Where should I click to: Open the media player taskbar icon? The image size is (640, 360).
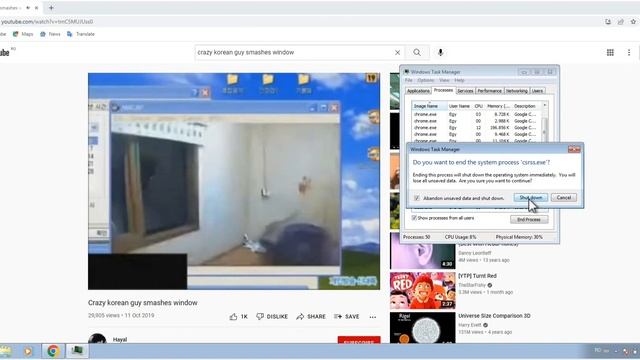coord(28,351)
